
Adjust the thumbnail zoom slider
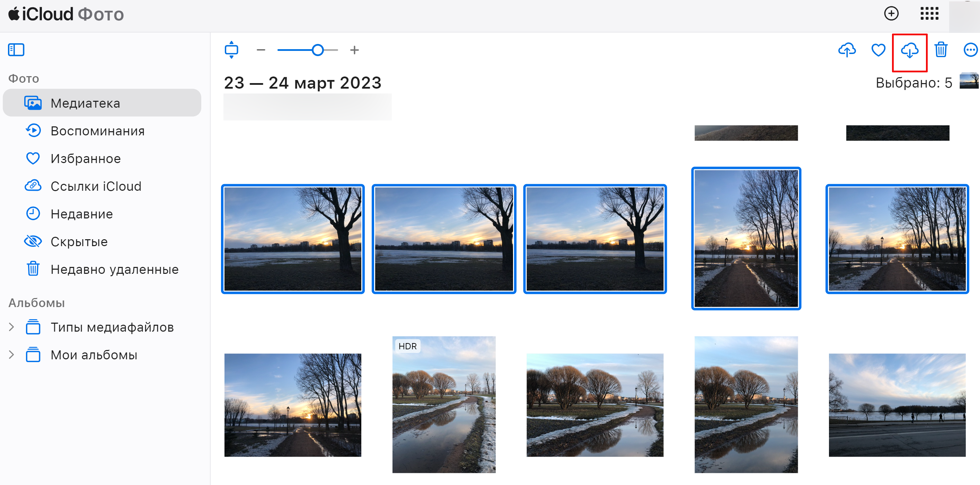[x=307, y=50]
